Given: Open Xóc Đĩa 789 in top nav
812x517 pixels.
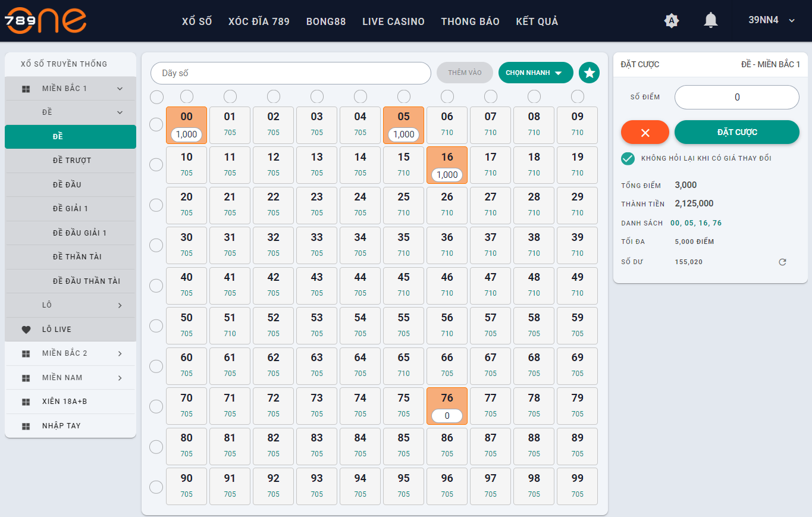Looking at the screenshot, I should coord(259,21).
